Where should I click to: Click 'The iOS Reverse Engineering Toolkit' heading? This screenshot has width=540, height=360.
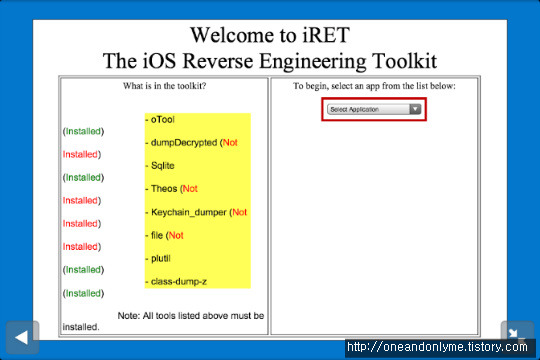tap(270, 61)
